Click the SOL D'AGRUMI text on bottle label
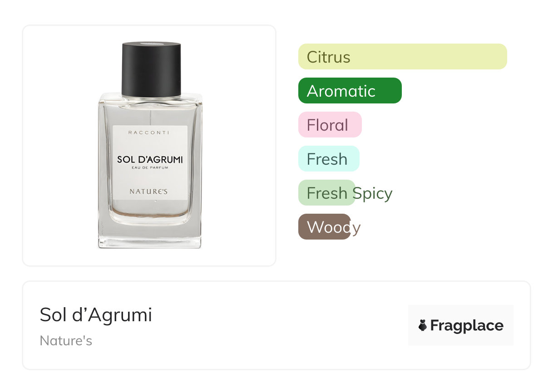553x392 pixels. (150, 160)
